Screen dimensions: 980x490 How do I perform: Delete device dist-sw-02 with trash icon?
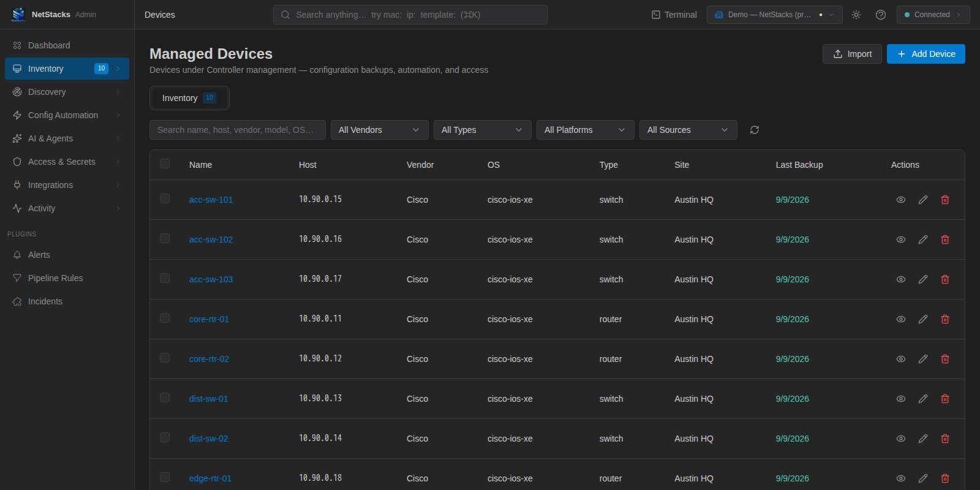945,439
